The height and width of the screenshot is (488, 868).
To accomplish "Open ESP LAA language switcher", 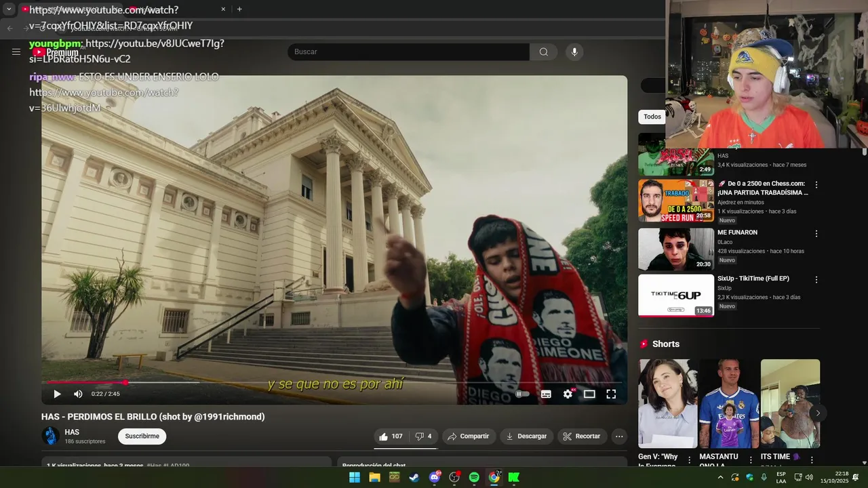I will (781, 477).
